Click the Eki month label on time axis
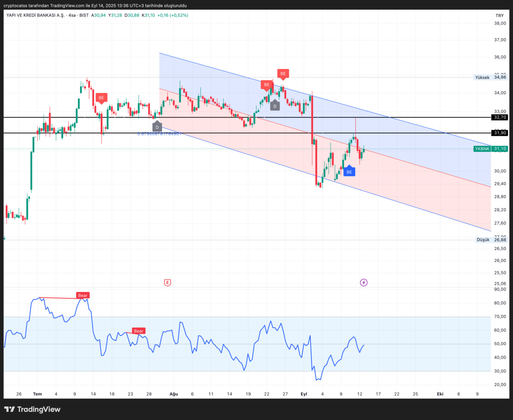Viewport: 513px width, 420px height. tap(440, 394)
